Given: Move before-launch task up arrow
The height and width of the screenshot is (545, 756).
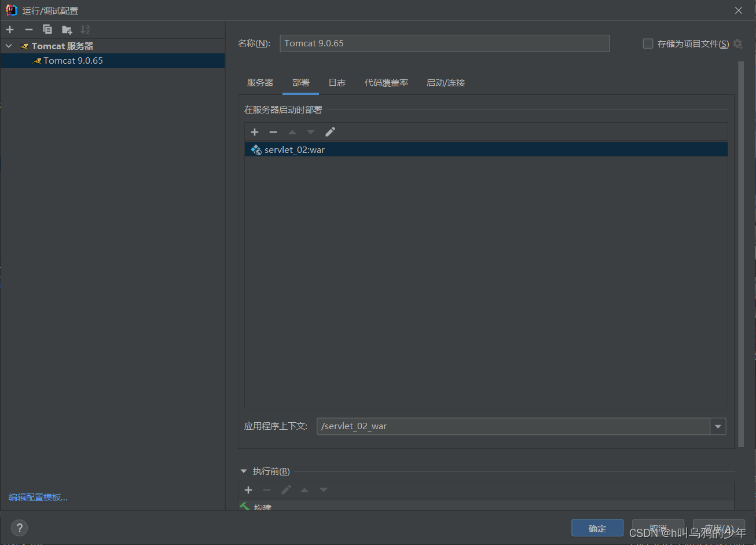Looking at the screenshot, I should pos(304,490).
